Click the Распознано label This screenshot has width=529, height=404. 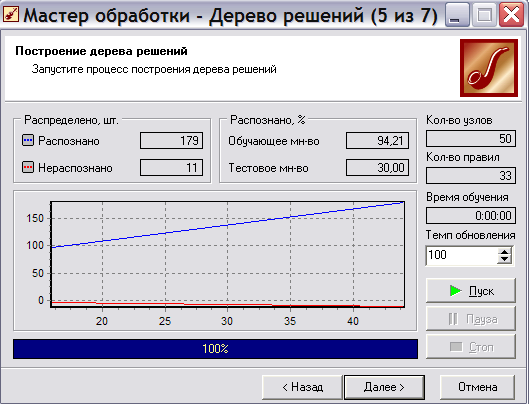click(x=69, y=141)
